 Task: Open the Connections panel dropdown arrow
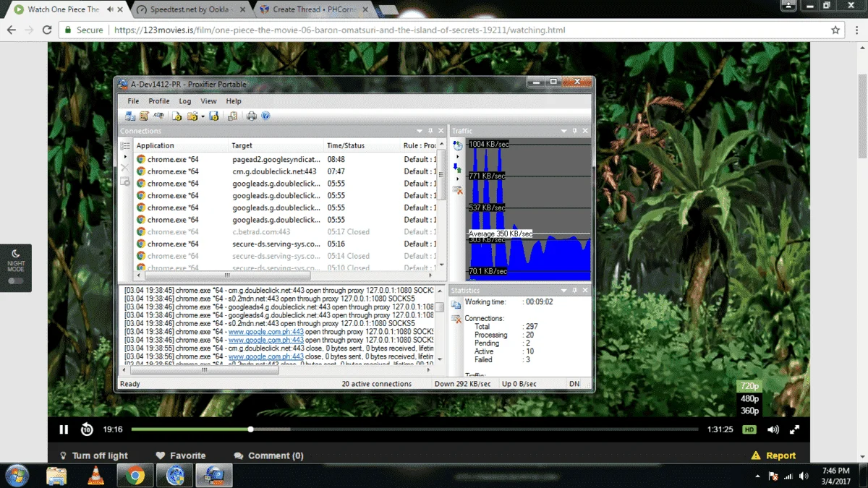[420, 131]
